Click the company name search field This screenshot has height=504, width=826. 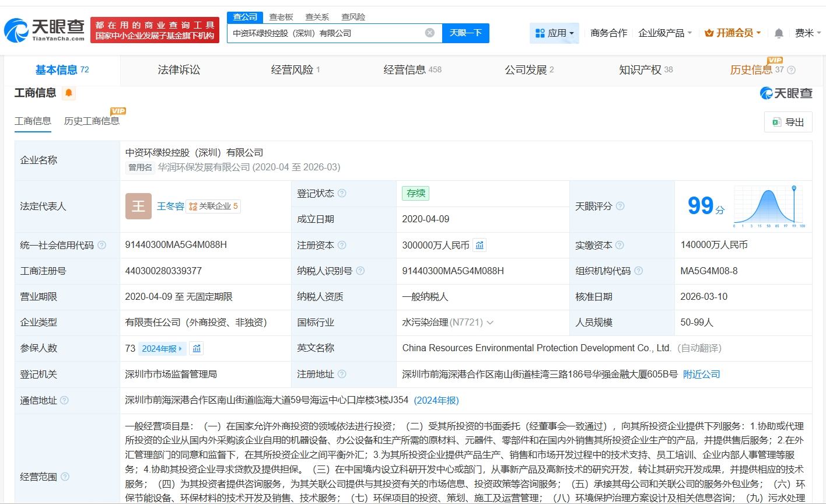pos(327,33)
